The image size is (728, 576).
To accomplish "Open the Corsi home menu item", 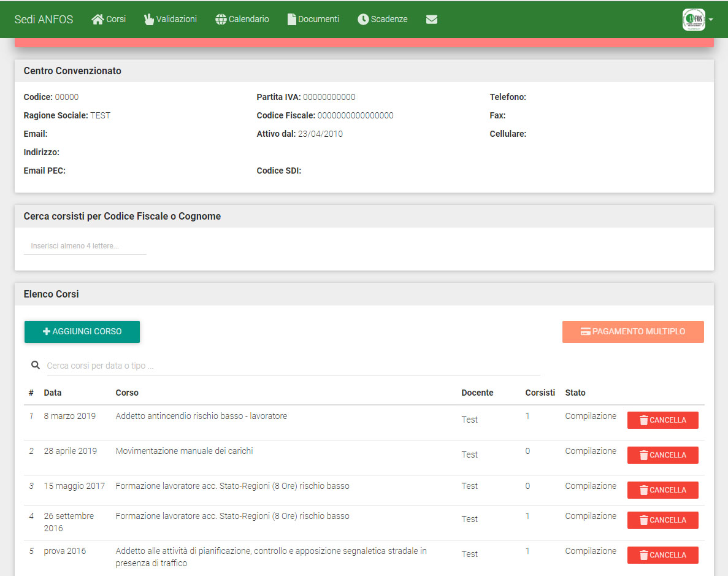I will 109,20.
